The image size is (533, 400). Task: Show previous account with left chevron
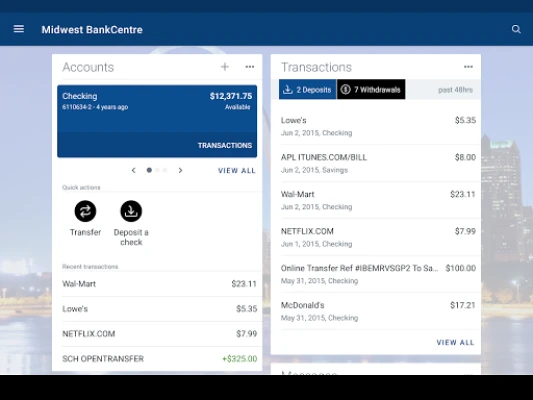134,170
